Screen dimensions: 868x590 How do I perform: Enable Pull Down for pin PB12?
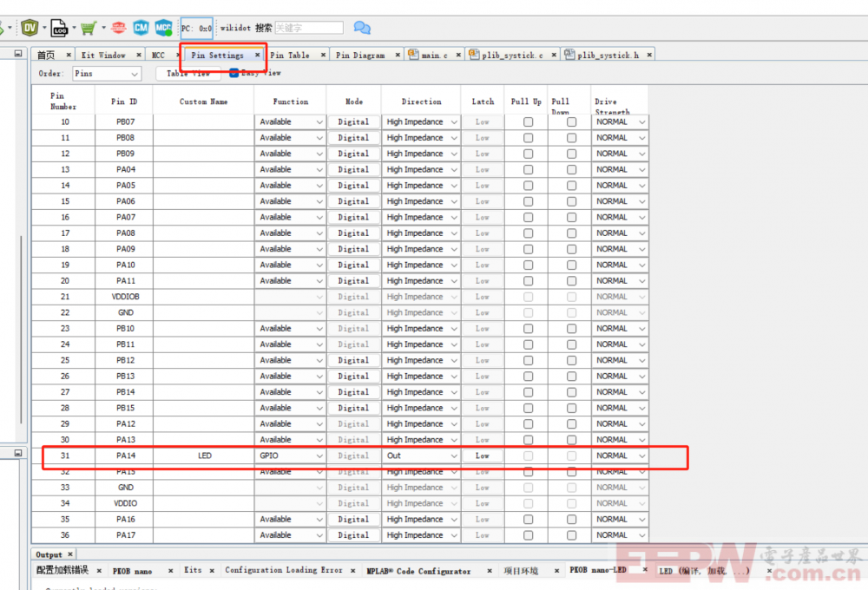[x=571, y=360]
